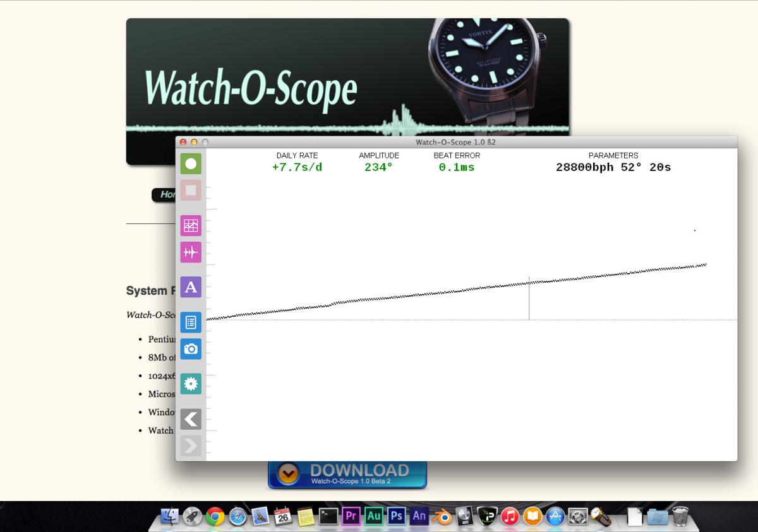Launch Adobe Premiere Pro from the dock
The height and width of the screenshot is (532, 758).
pos(351,516)
